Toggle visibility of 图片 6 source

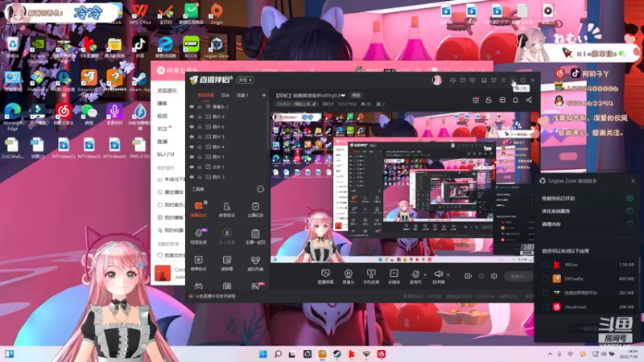point(192,127)
